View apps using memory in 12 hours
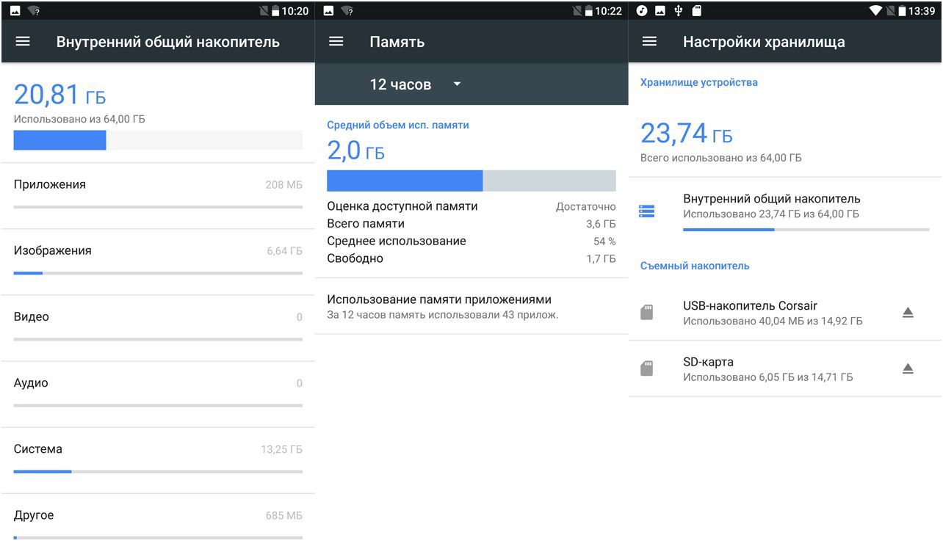This screenshot has width=943, height=560. click(x=471, y=307)
